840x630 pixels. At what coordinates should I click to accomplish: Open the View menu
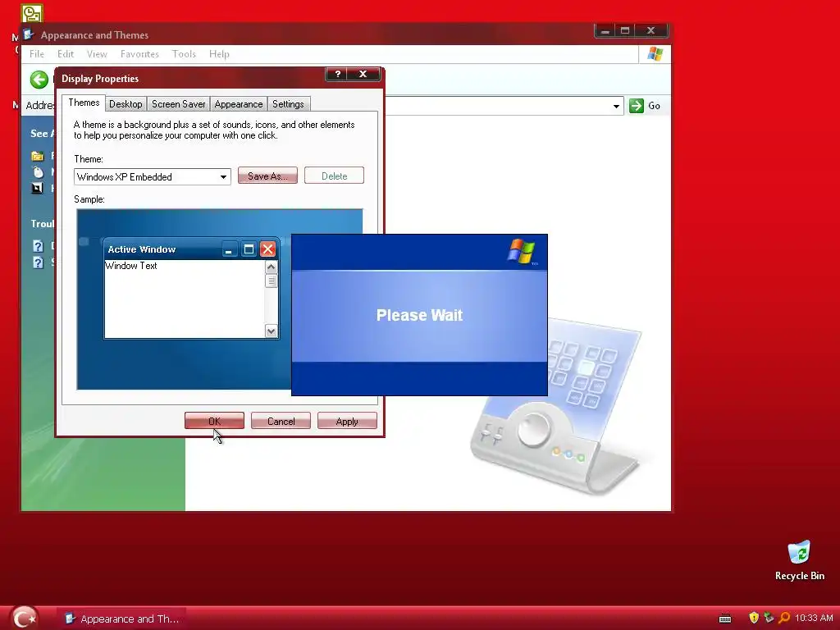[x=97, y=54]
